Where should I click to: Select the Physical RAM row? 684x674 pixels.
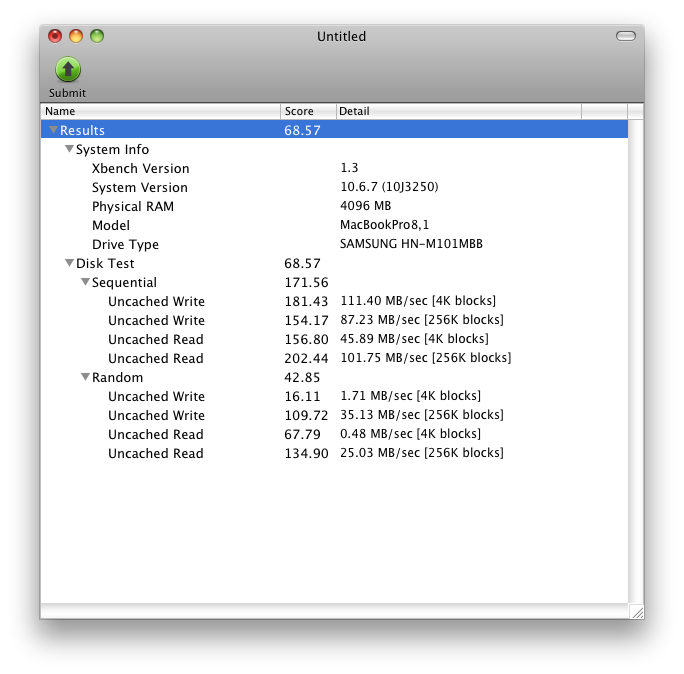(x=334, y=206)
